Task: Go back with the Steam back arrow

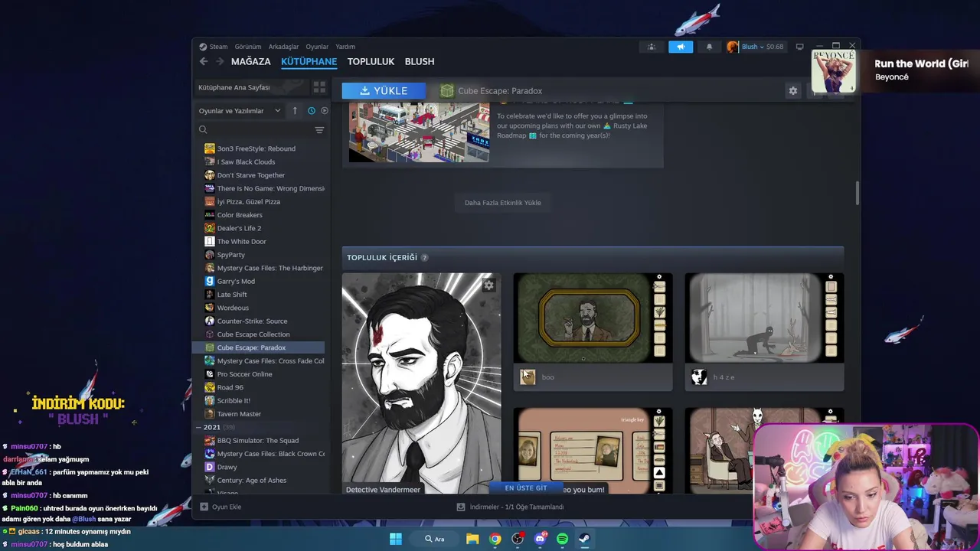Action: tap(203, 61)
